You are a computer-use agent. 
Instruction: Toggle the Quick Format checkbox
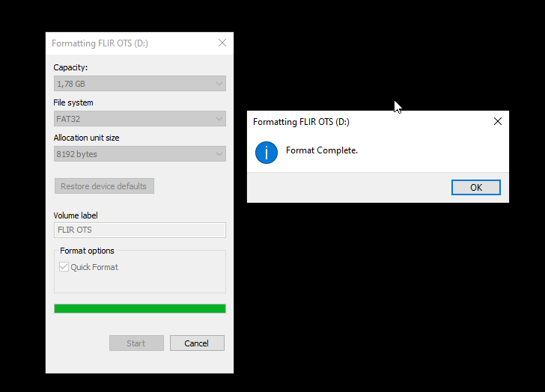(64, 267)
